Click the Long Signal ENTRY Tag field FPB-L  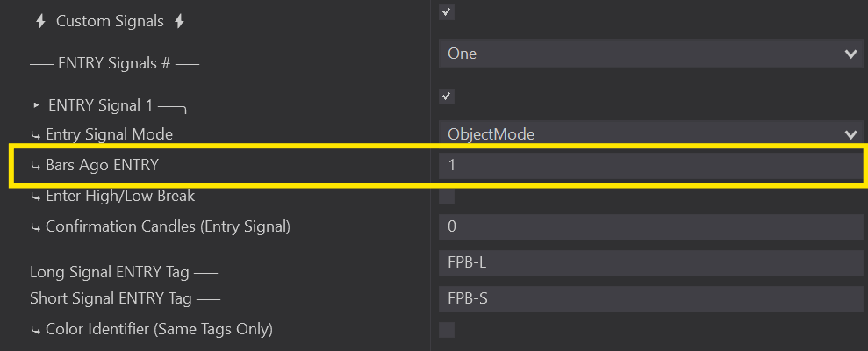tap(649, 262)
